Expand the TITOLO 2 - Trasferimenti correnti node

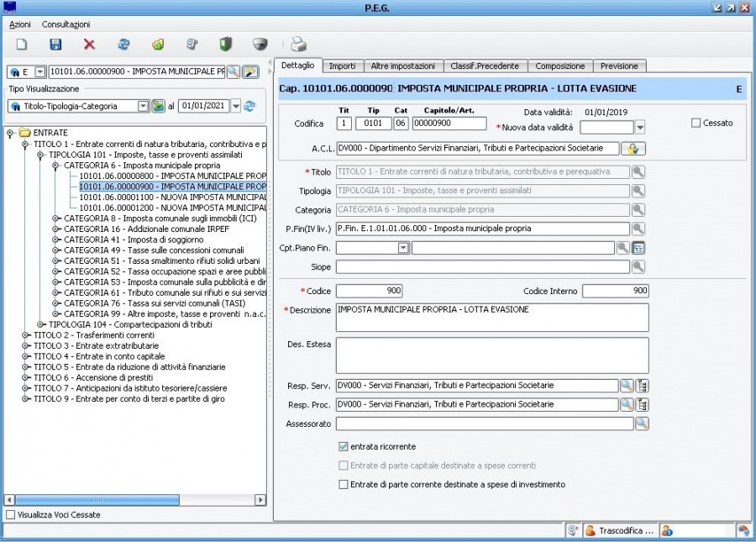coord(24,334)
